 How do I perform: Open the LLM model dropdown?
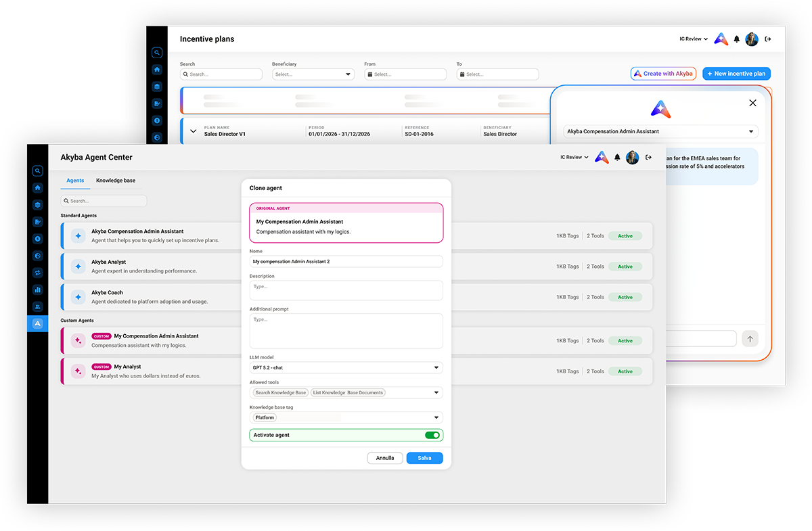(346, 367)
